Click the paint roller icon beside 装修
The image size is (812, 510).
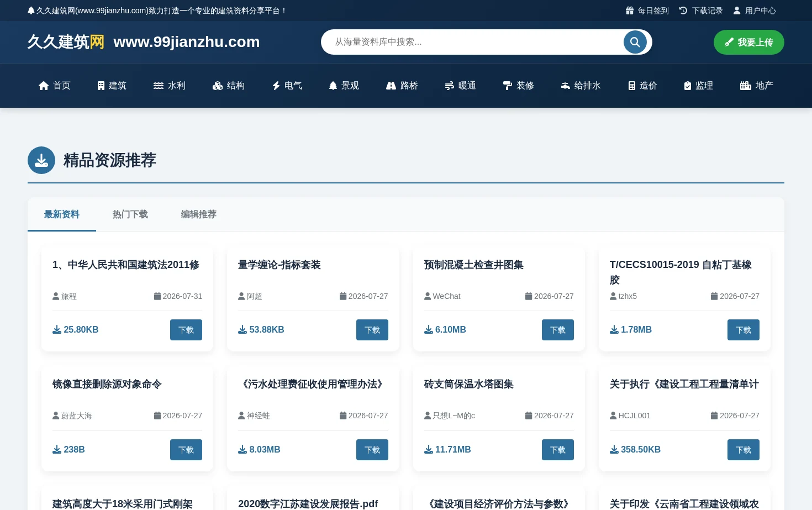pyautogui.click(x=508, y=86)
